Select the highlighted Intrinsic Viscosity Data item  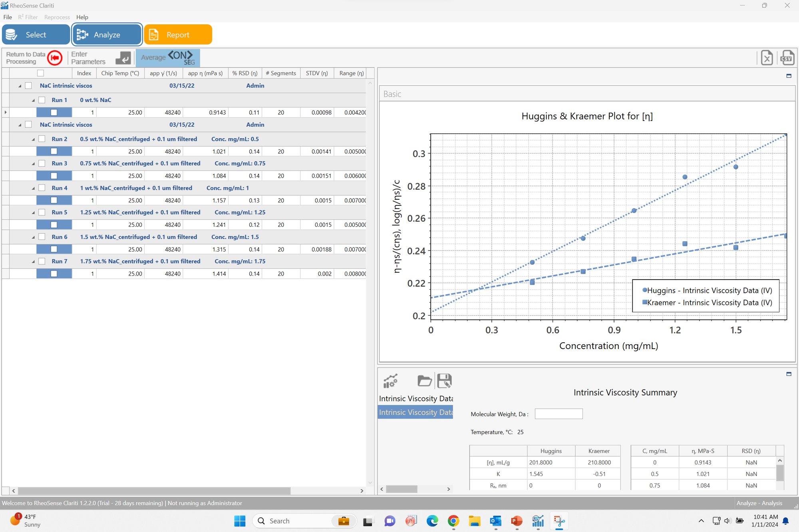point(415,412)
